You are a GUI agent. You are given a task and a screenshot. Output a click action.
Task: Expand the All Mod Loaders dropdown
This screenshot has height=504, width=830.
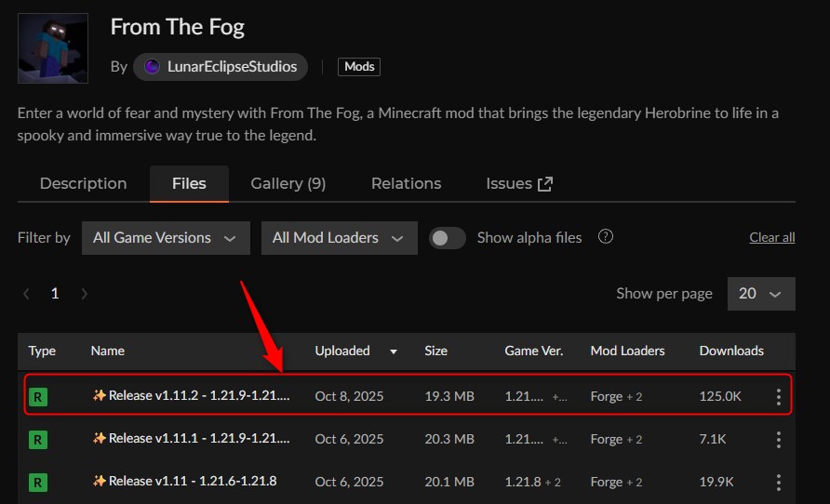pos(339,238)
